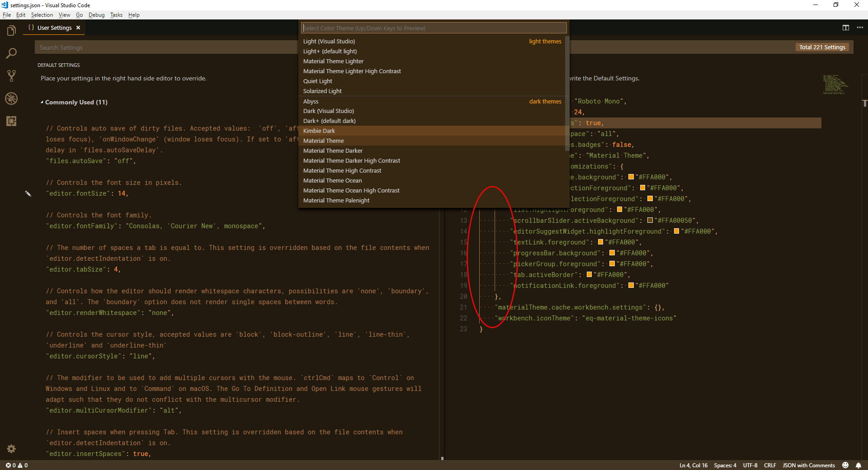The image size is (868, 470).
Task: Click the "editor.cursorStyle": "line" setting
Action: pos(100,356)
